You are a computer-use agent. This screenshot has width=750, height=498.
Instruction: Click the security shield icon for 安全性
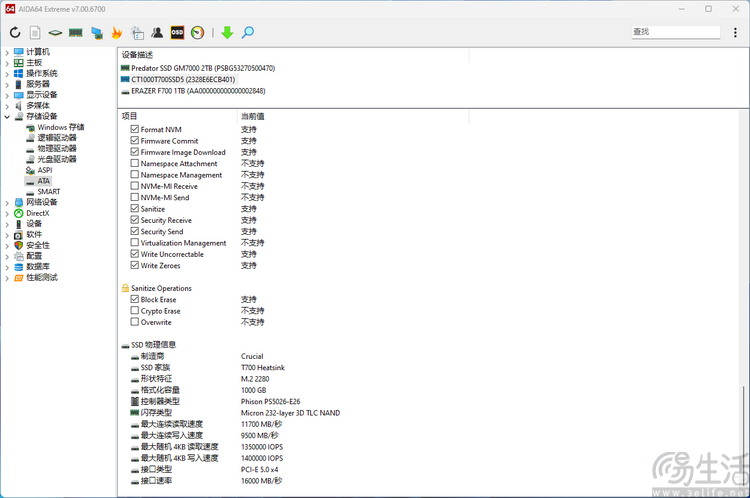(x=19, y=245)
